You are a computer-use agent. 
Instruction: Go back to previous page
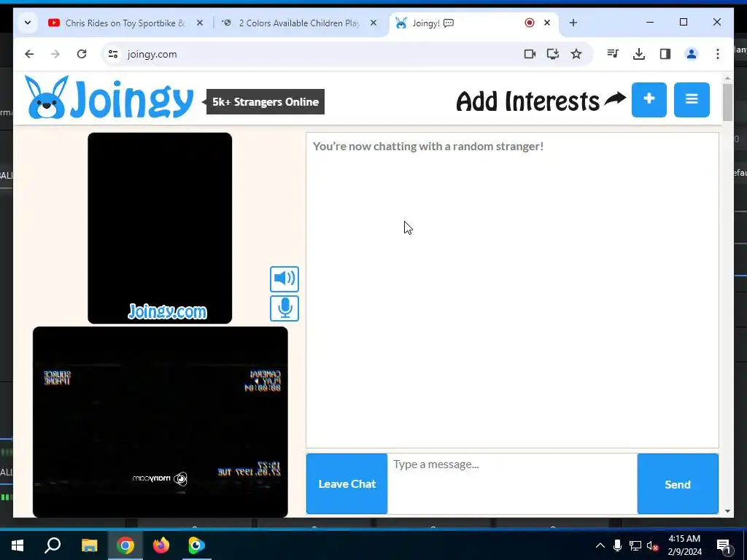pyautogui.click(x=29, y=54)
